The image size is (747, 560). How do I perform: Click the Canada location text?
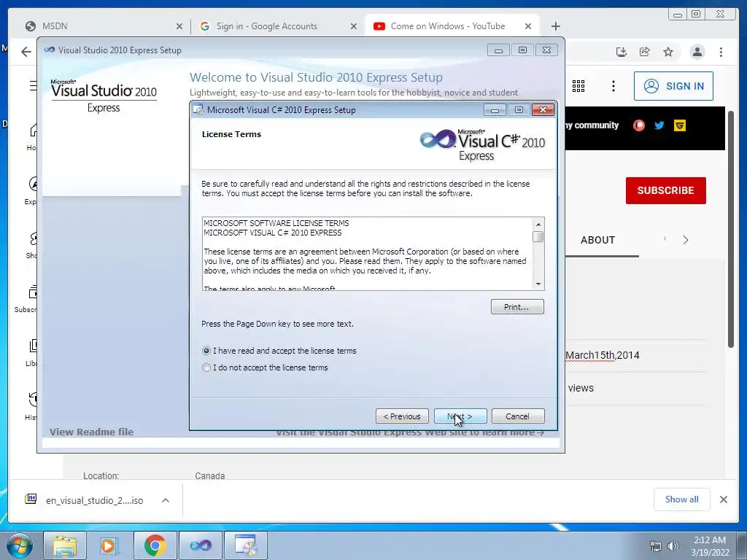209,475
